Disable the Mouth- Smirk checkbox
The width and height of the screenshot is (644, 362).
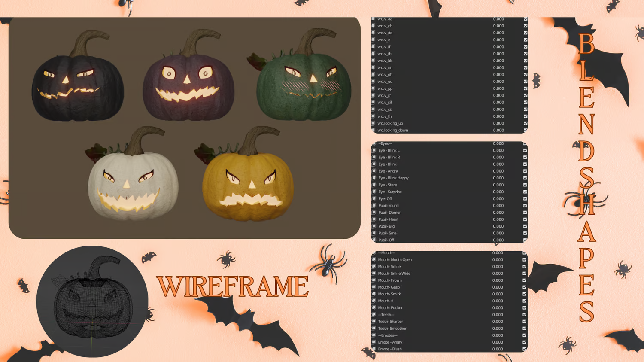click(x=524, y=294)
